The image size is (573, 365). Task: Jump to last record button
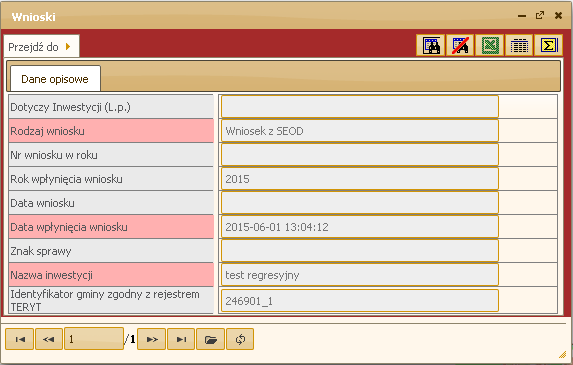tap(181, 339)
